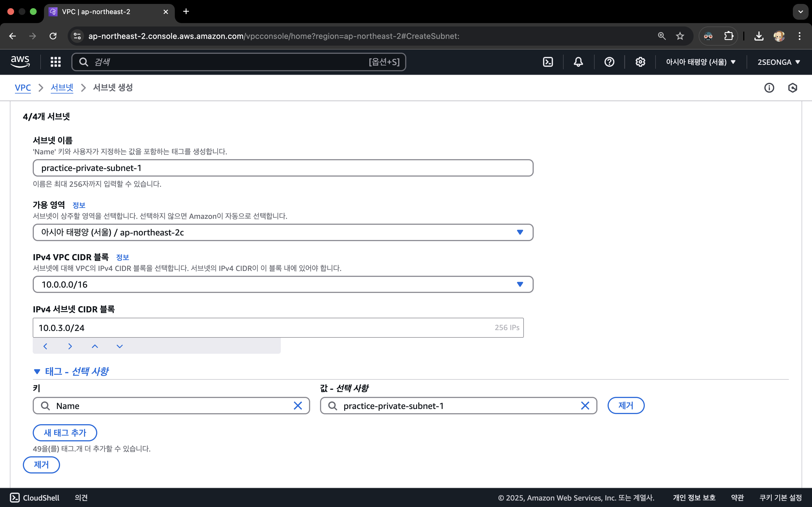The height and width of the screenshot is (507, 812).
Task: Clear the practice-private-subnet-1 tag value
Action: [x=585, y=406]
